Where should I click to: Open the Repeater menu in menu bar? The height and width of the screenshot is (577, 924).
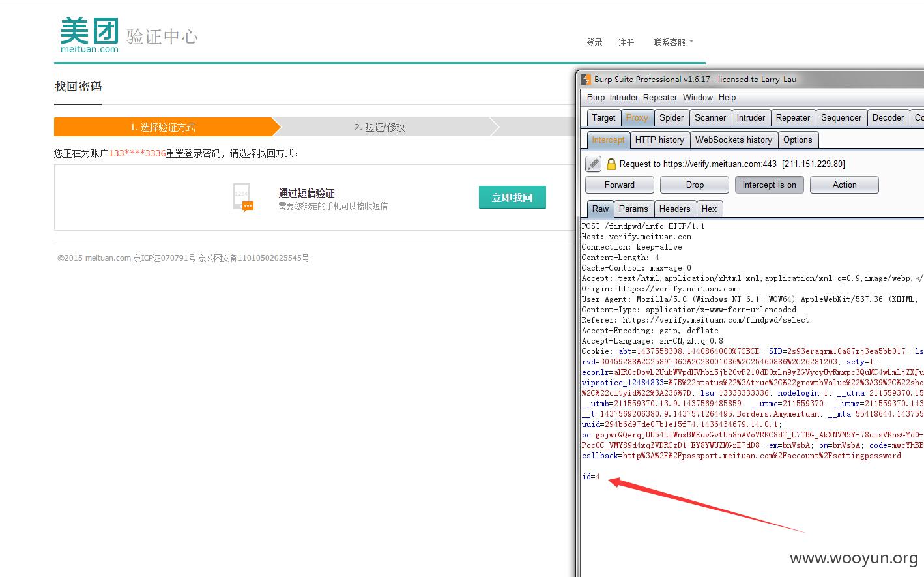tap(660, 97)
